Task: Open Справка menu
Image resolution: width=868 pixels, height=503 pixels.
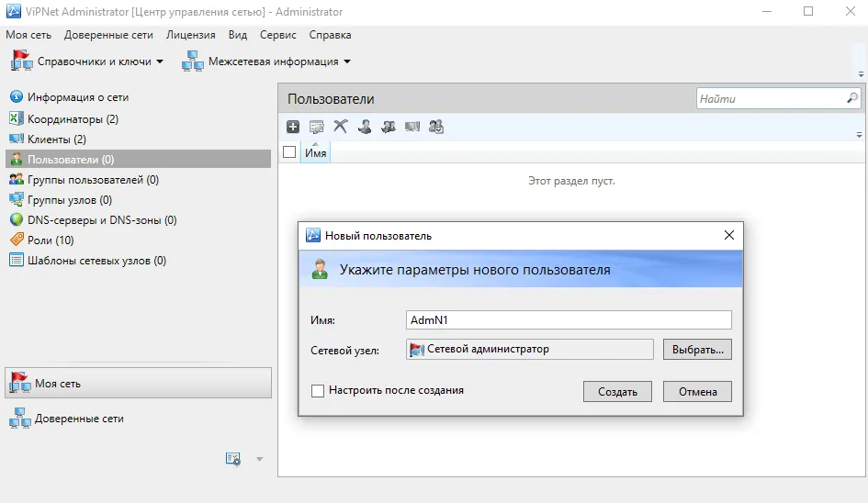Action: click(330, 34)
